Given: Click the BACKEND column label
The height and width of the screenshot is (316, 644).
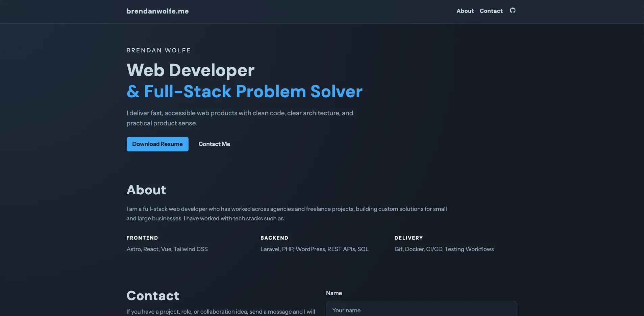Looking at the screenshot, I should tap(274, 238).
